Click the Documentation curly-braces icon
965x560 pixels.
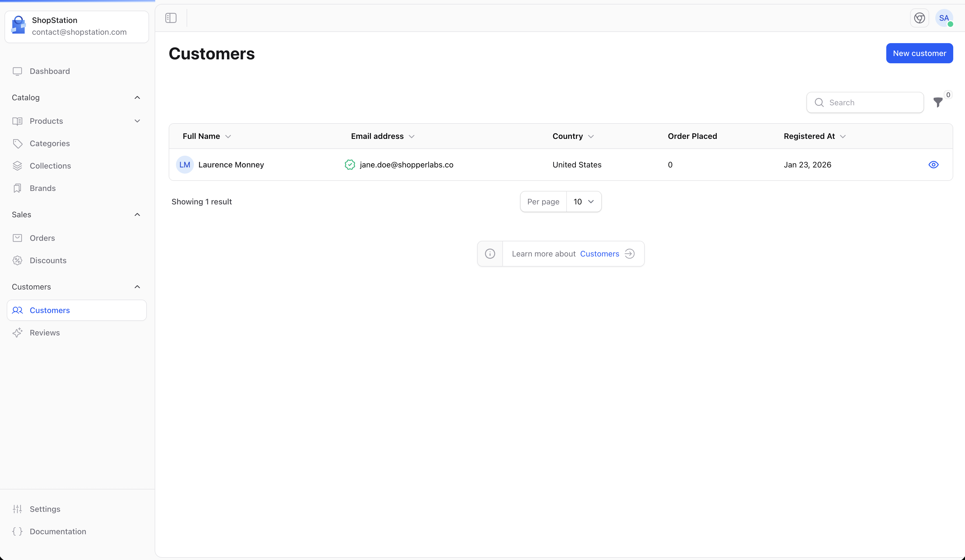(x=18, y=532)
